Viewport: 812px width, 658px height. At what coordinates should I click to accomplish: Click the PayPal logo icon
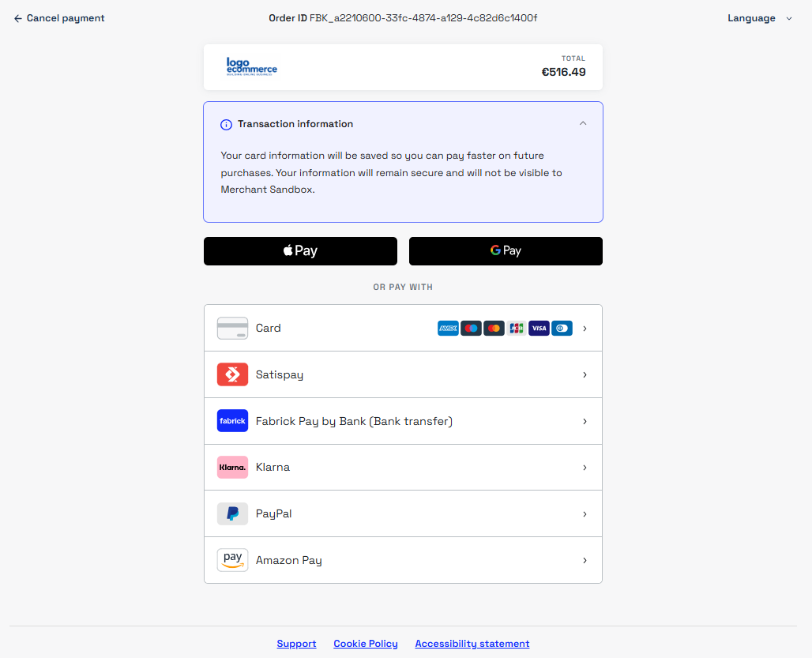point(232,513)
